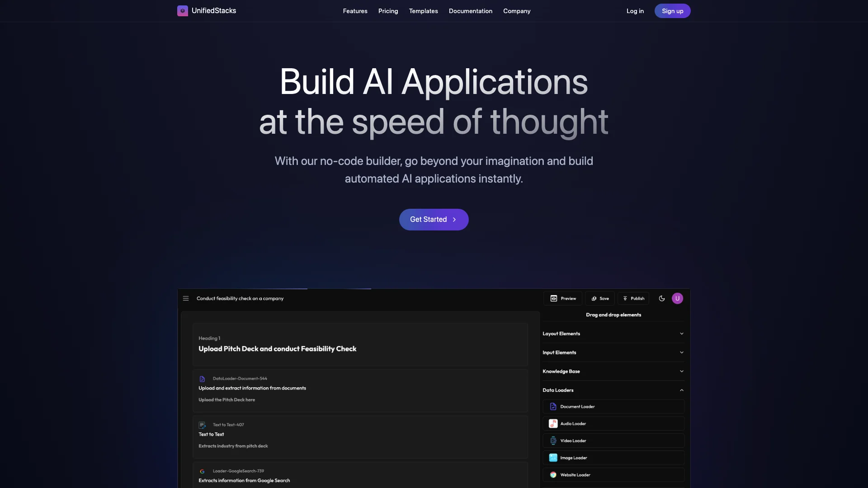Image resolution: width=868 pixels, height=488 pixels.
Task: Click the Document Loader icon
Action: [x=552, y=406]
